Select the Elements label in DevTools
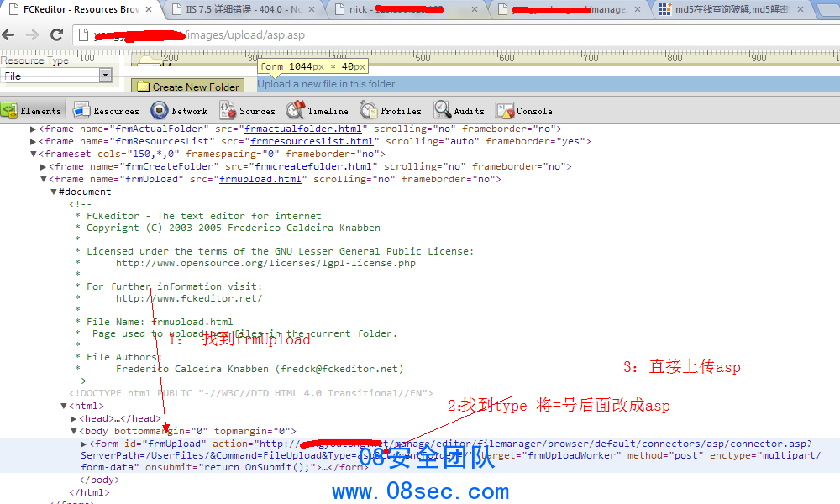Viewport: 840px width, 504px height. [40, 111]
